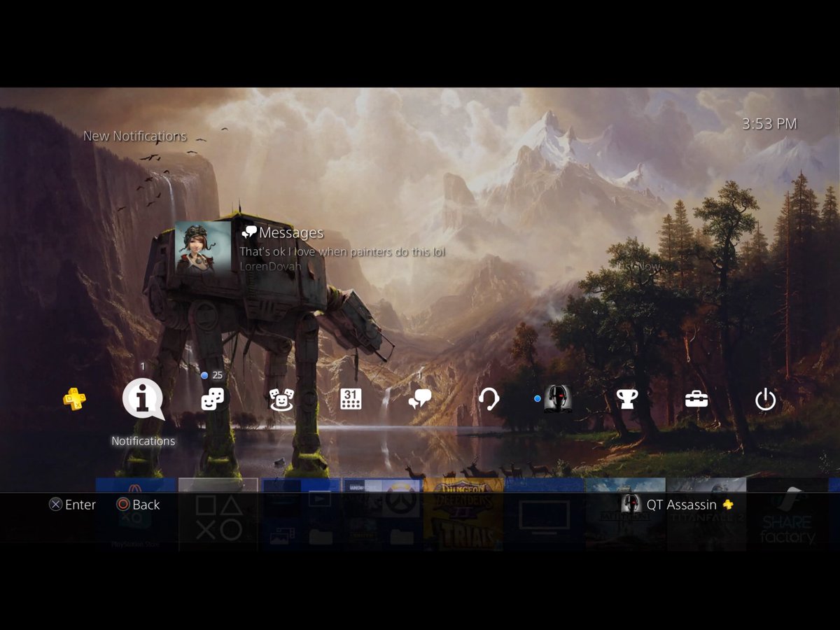Click the 25 friends badge count
Image resolution: width=840 pixels, height=630 pixels.
[217, 375]
